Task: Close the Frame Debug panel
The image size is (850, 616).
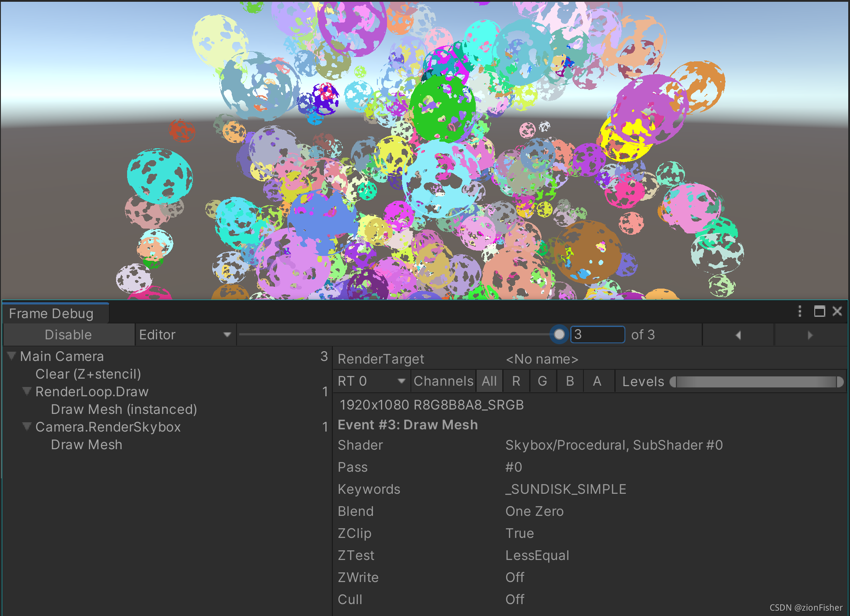Action: click(837, 312)
